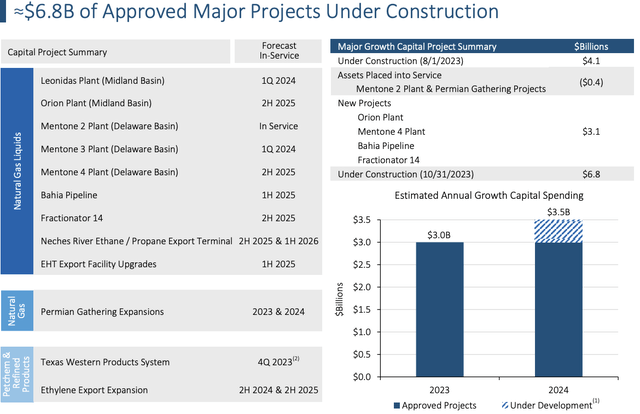Click the '4Q 2023' in-service date
This screenshot has width=640, height=414.
coord(278,361)
